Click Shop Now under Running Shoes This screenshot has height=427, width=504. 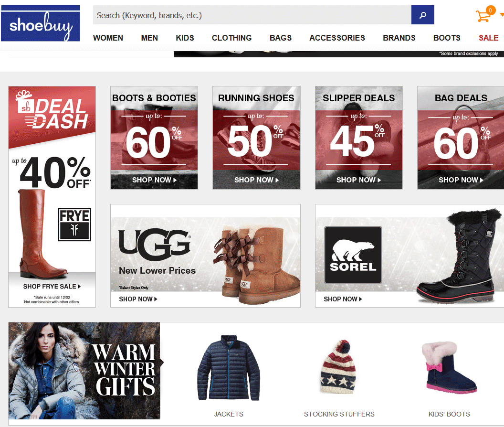click(256, 180)
